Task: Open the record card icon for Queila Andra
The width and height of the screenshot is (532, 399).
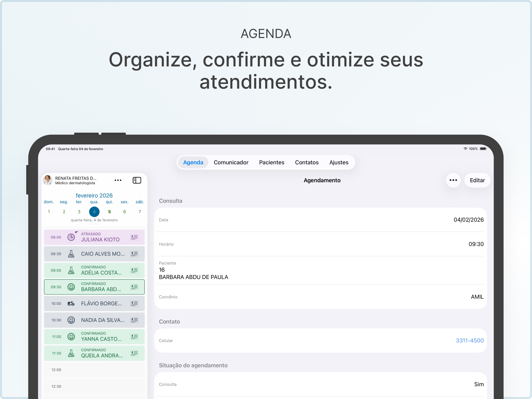Action: pos(134,353)
